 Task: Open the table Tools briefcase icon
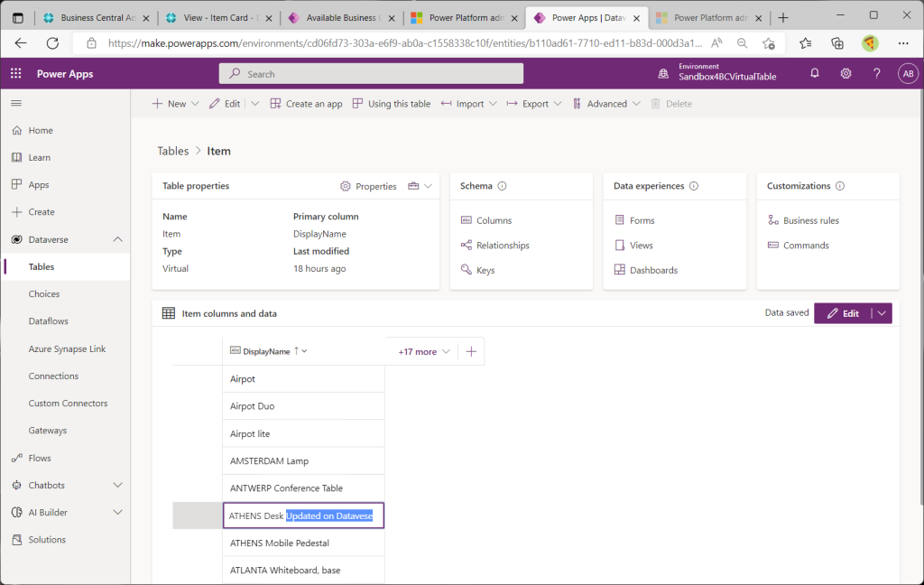pyautogui.click(x=413, y=186)
